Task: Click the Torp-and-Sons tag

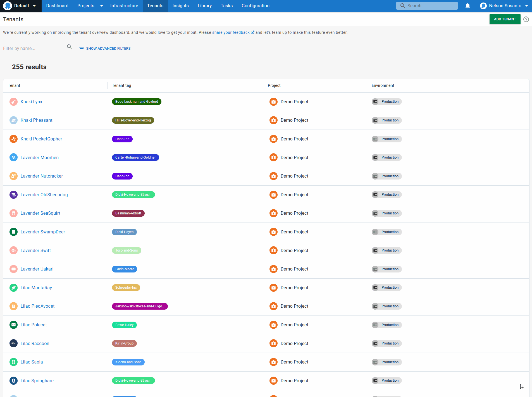Action: (x=127, y=250)
